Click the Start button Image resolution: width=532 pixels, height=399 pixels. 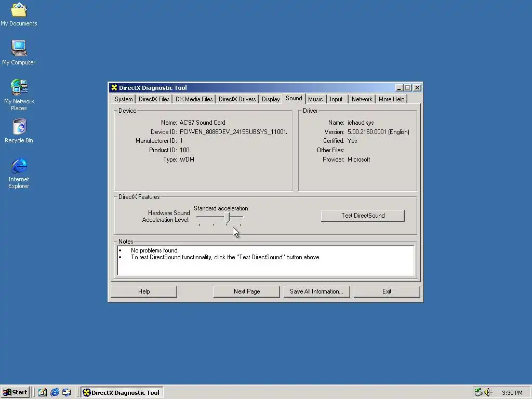pyautogui.click(x=15, y=393)
